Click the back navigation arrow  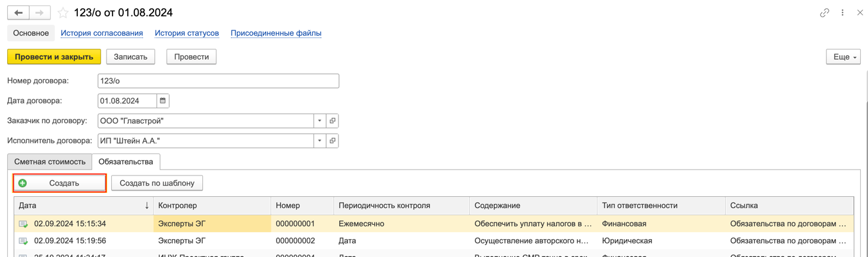click(18, 12)
